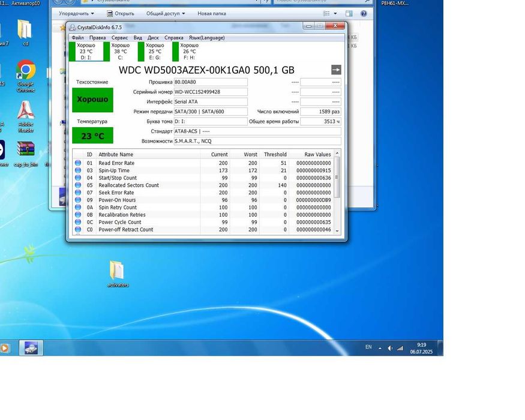Click the blue status icon for Power Cycle Count

coord(78,222)
